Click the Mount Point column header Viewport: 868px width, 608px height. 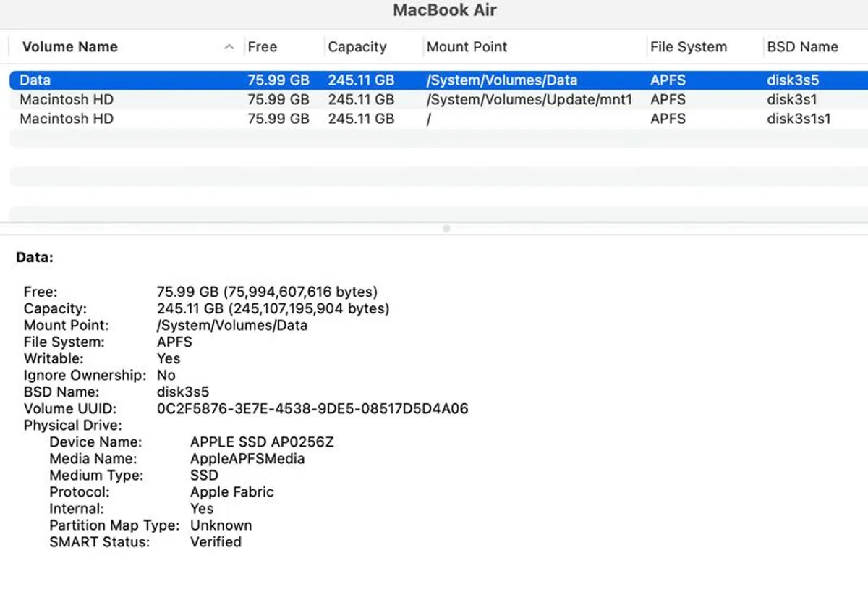[x=467, y=47]
